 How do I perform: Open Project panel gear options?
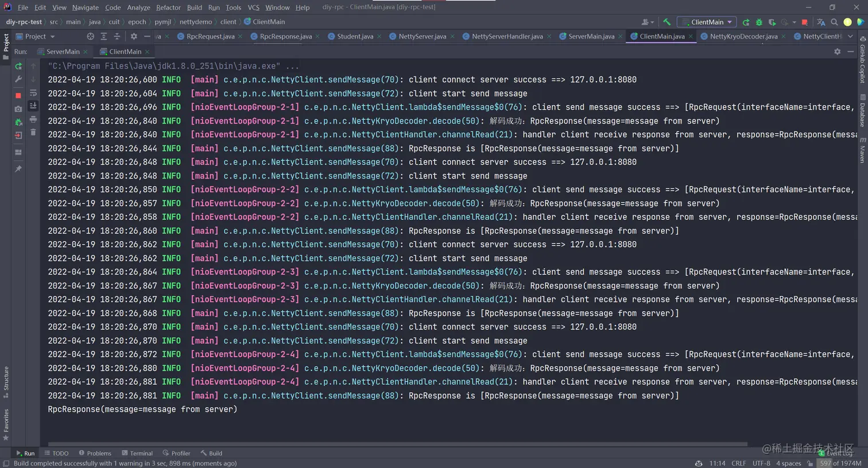(134, 36)
